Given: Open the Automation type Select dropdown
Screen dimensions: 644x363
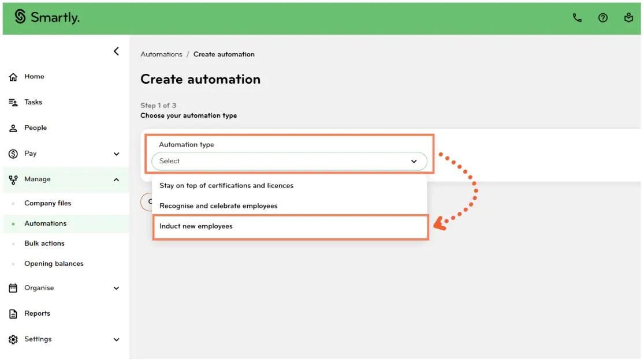Looking at the screenshot, I should point(289,161).
